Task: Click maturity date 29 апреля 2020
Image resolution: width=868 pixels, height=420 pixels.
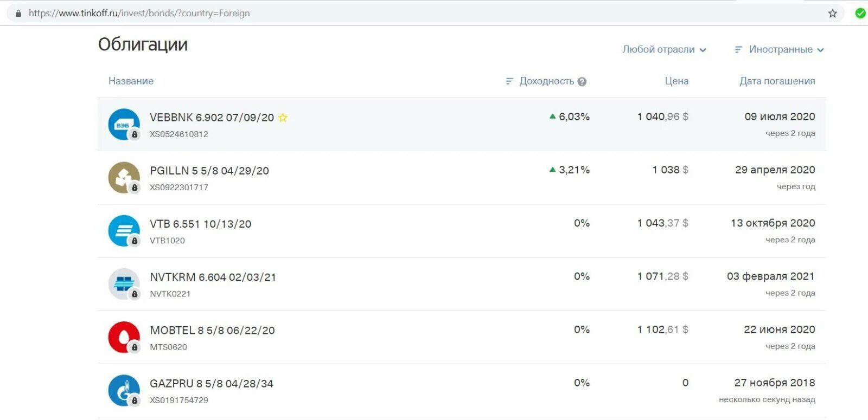Action: (775, 170)
